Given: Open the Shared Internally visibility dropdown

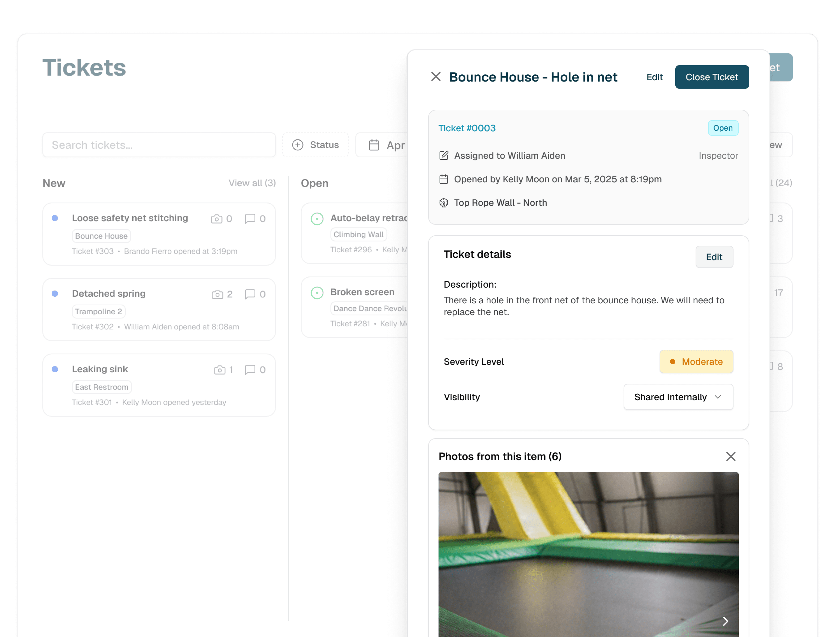Looking at the screenshot, I should [x=678, y=397].
